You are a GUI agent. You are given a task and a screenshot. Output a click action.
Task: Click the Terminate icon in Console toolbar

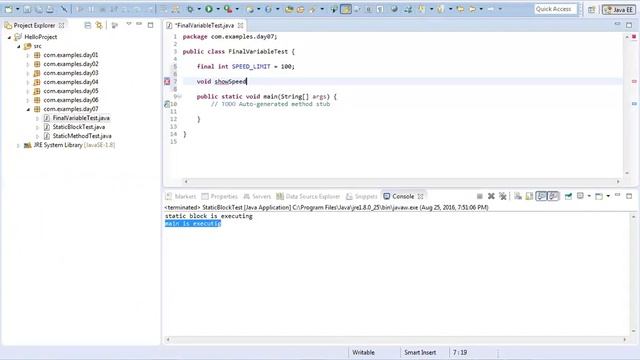pyautogui.click(x=480, y=196)
